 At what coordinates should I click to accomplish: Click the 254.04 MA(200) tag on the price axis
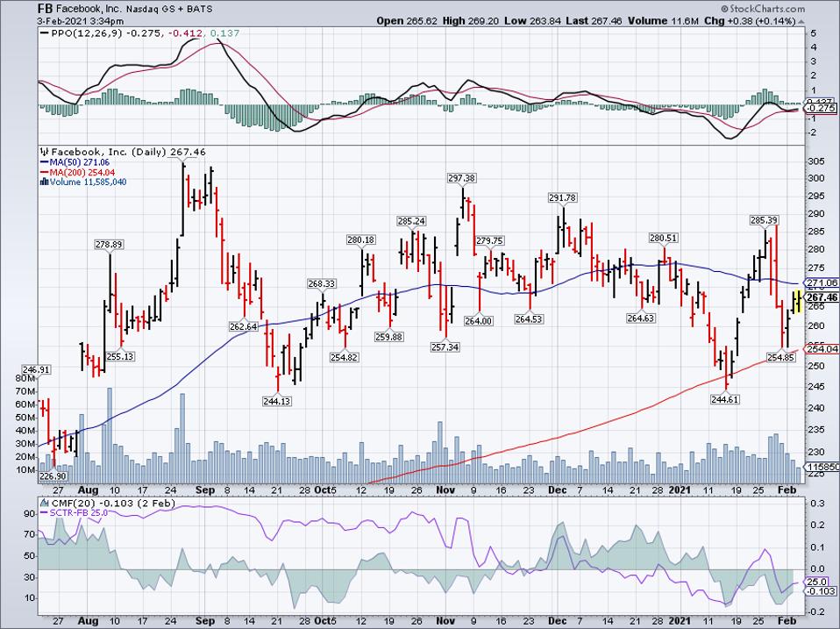821,349
